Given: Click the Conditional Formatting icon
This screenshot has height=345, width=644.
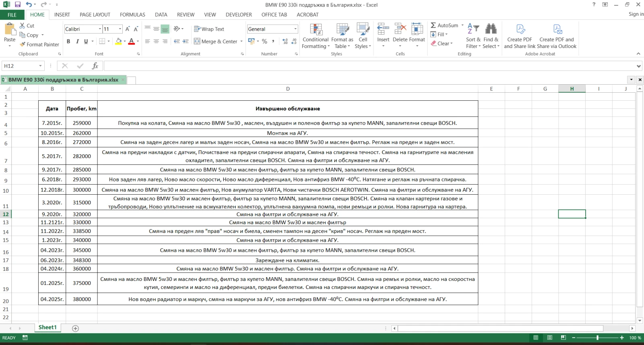Looking at the screenshot, I should coord(316,30).
